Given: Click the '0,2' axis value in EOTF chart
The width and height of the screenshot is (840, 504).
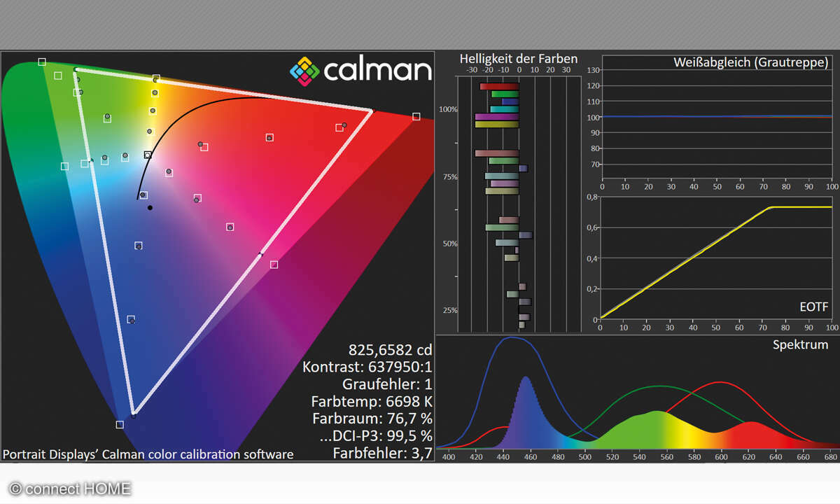Looking at the screenshot, I should tap(594, 288).
